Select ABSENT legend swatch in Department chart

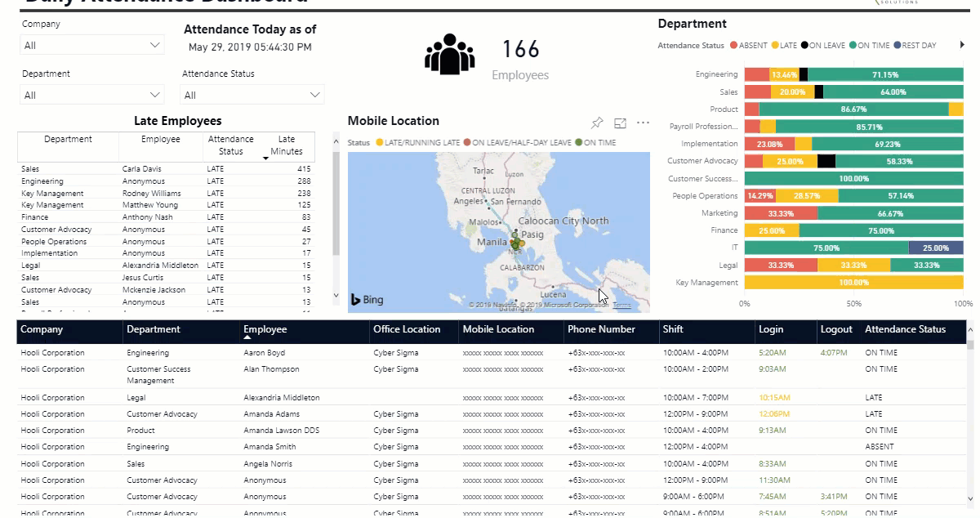734,46
